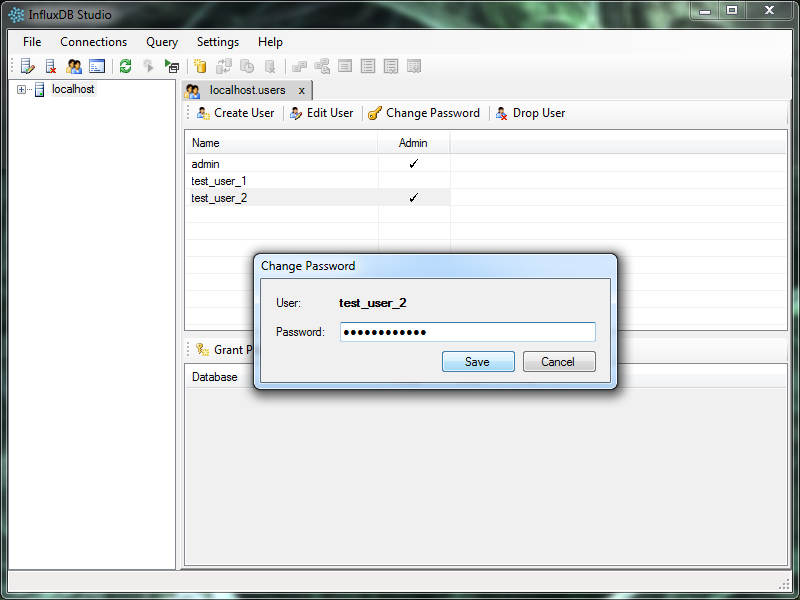The height and width of the screenshot is (600, 800).
Task: Save the new password
Action: (478, 362)
